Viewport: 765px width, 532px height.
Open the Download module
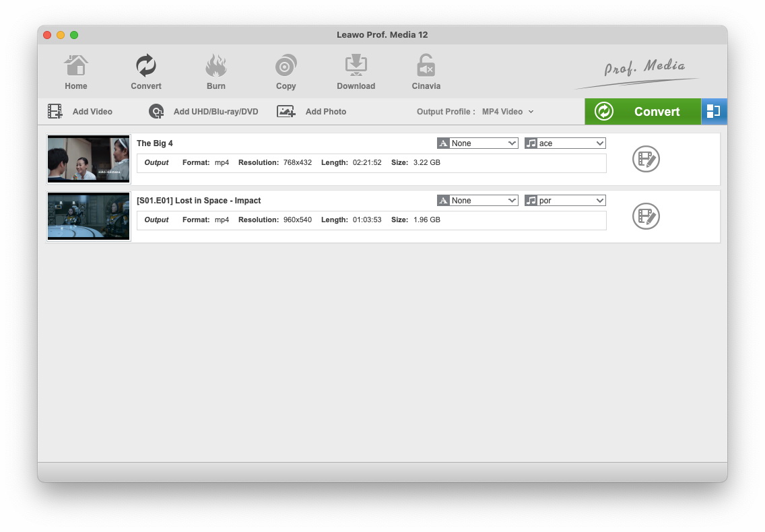pos(356,65)
